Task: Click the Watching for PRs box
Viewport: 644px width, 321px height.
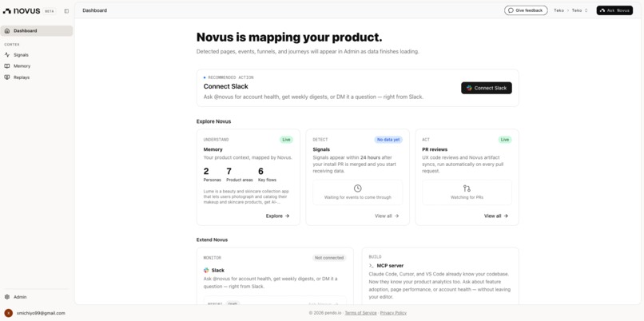Action: click(467, 192)
